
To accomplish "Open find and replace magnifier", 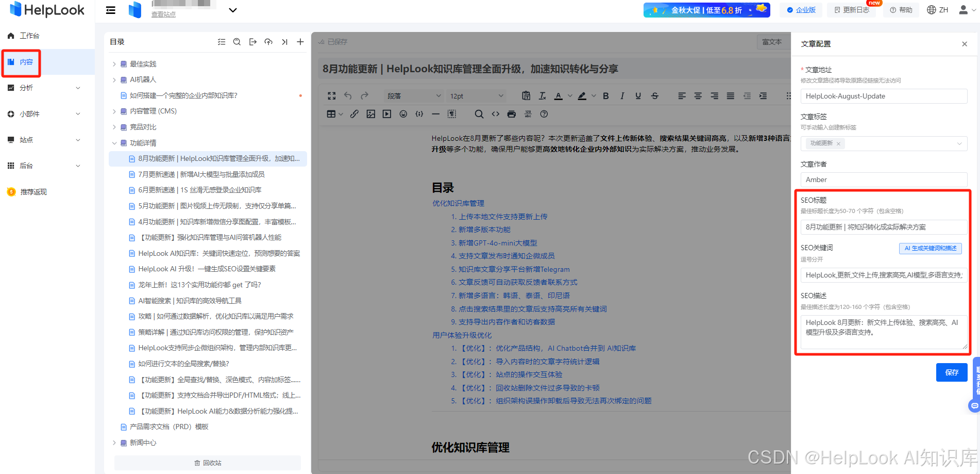I will coord(479,114).
